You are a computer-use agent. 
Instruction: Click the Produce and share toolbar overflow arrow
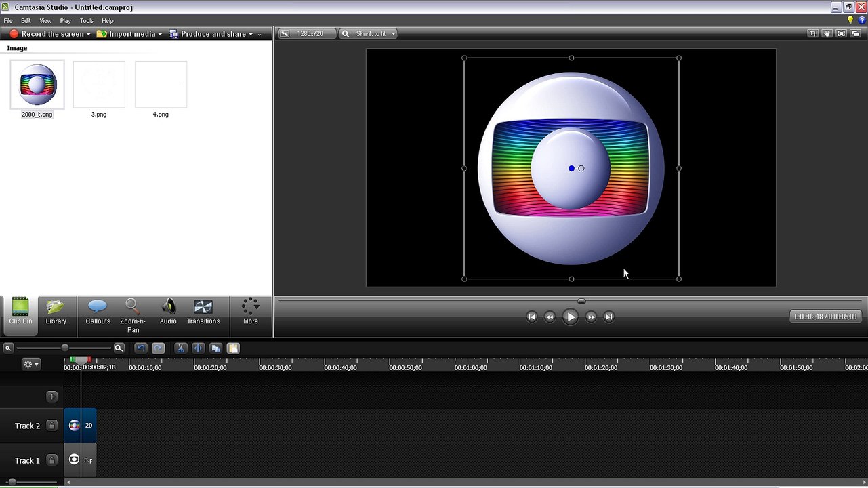click(x=260, y=34)
